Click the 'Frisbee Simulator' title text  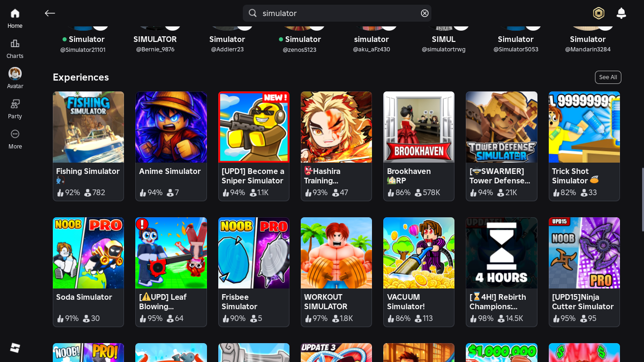click(x=239, y=302)
